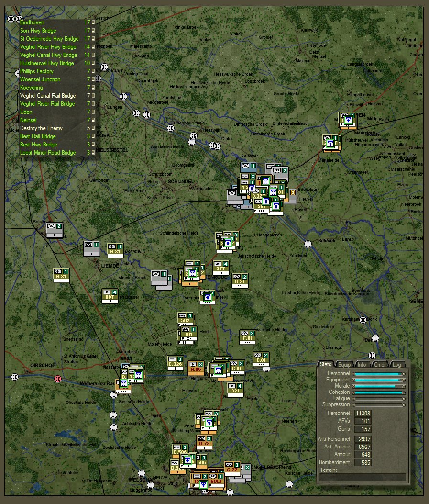Click the Cohesion level bar
Viewport: 429px width, 504px height.
[379, 392]
